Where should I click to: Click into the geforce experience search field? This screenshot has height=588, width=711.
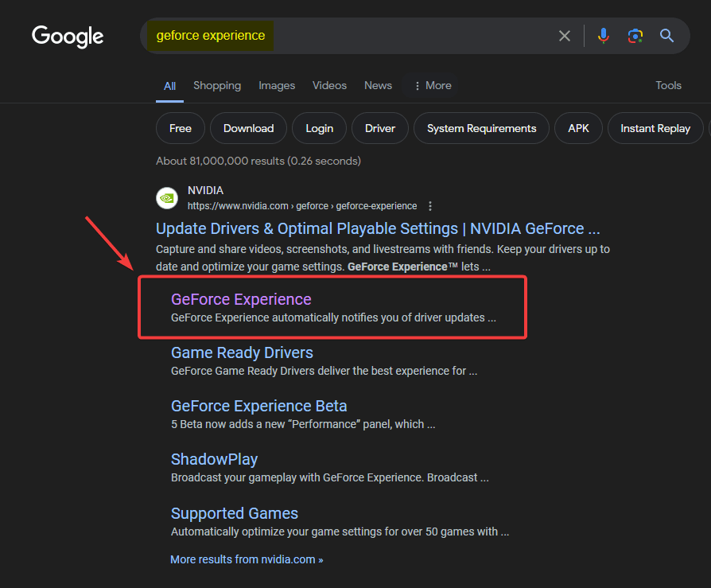coord(398,36)
